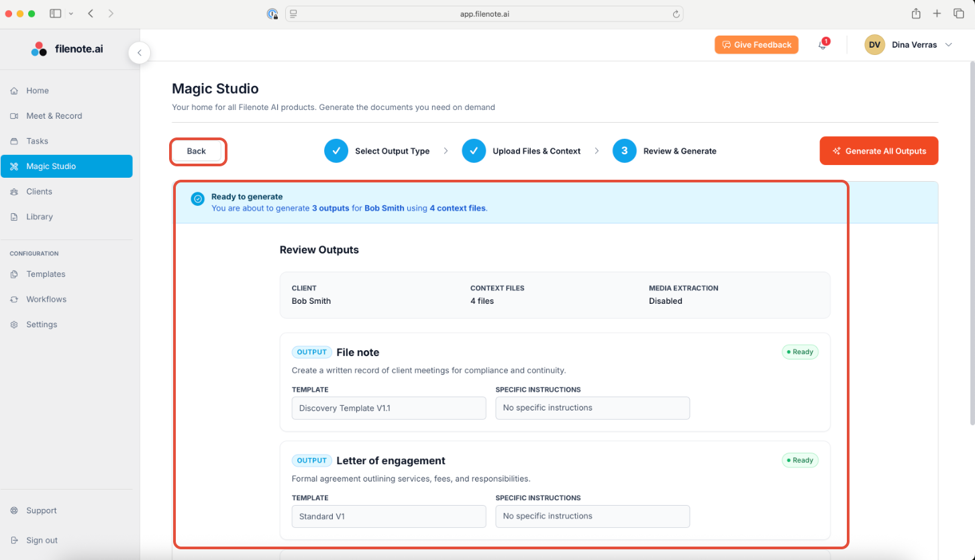Open the Safari sidebar dropdown chevron

pos(71,13)
